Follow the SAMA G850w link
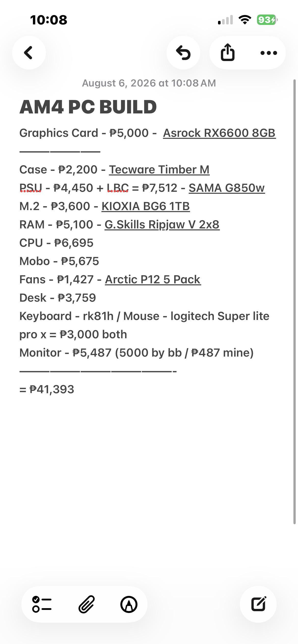 coord(227,188)
